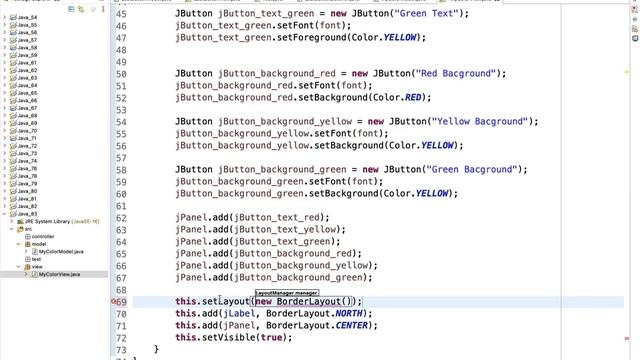The height and width of the screenshot is (360, 640).
Task: Select the Java_74 project label
Action: (x=27, y=161)
